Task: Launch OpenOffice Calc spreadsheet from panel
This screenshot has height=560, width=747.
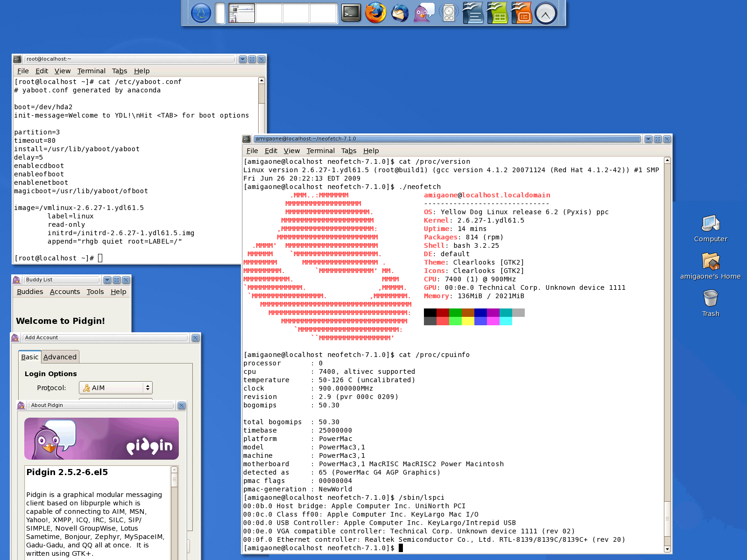Action: 497,13
